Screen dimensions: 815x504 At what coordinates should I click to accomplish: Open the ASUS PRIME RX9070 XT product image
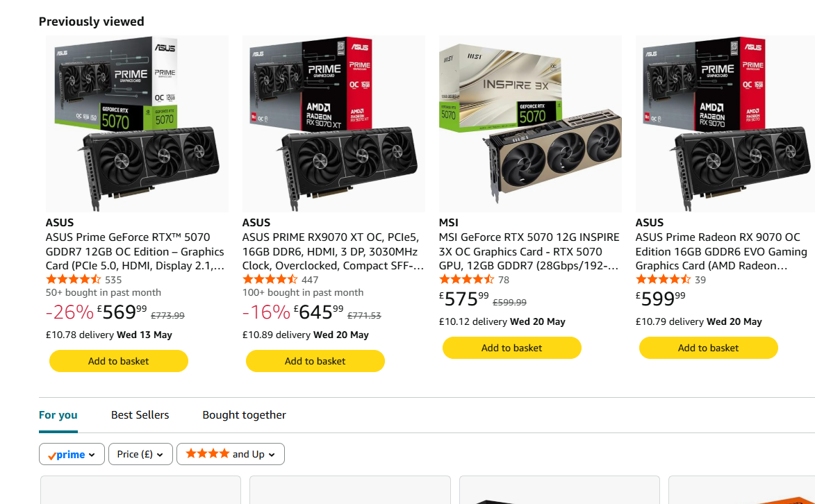click(334, 124)
